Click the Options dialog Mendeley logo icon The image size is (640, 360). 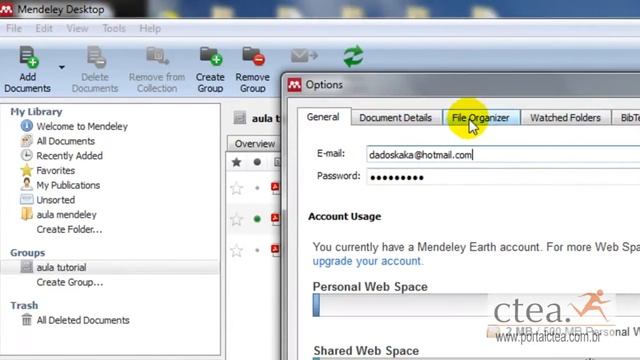tap(294, 85)
